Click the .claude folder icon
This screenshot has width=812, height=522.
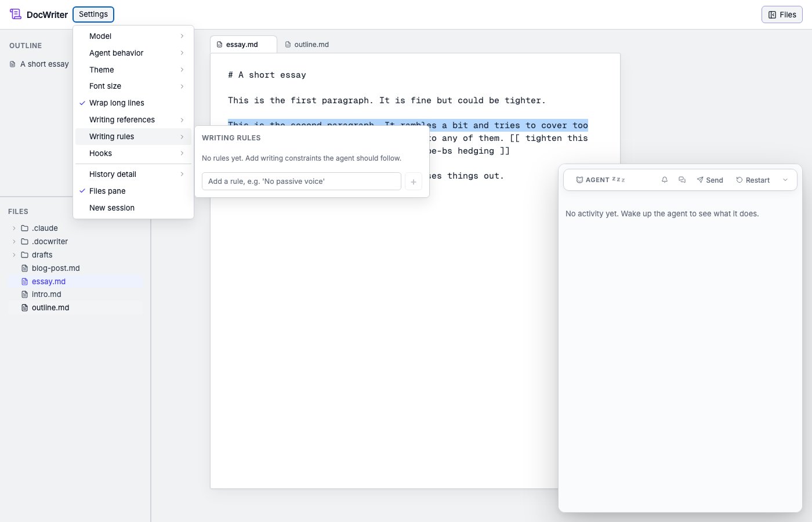25,229
